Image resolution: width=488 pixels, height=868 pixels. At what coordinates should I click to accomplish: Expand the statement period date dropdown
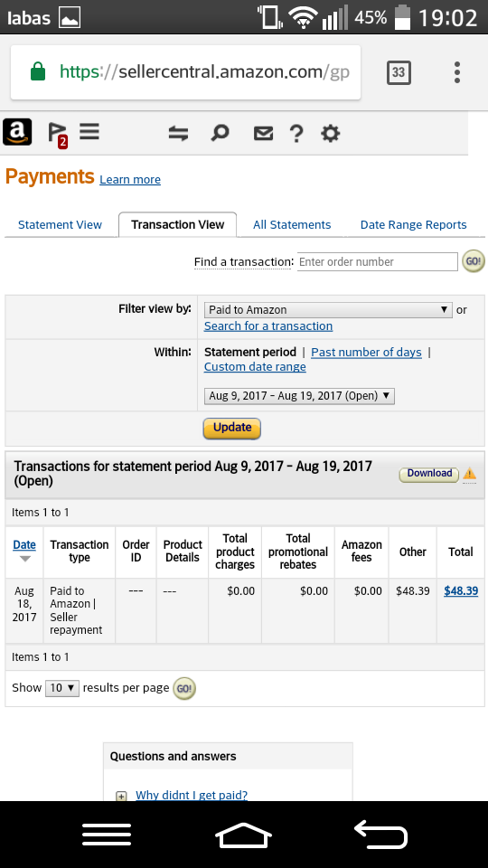click(299, 396)
